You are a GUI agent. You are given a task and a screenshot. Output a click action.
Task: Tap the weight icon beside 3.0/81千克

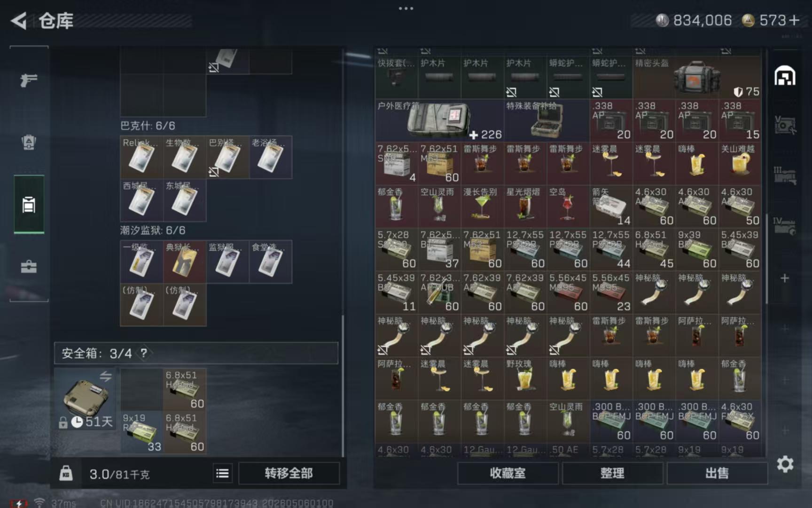(66, 473)
